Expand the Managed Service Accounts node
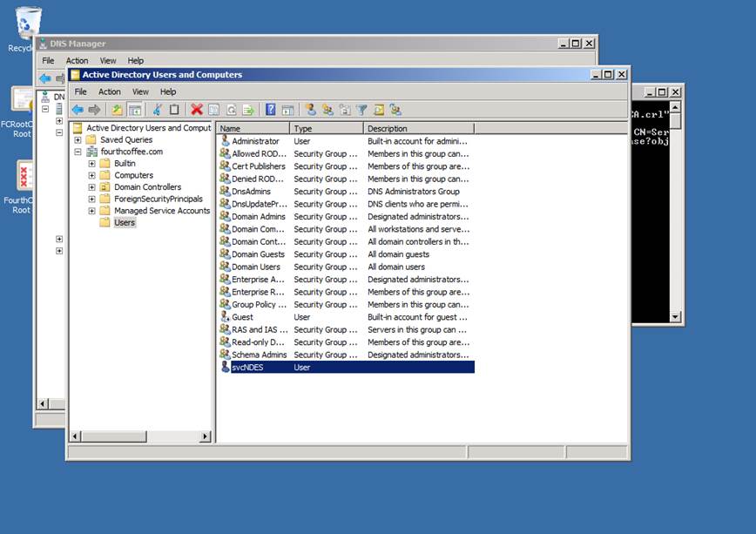 click(92, 211)
